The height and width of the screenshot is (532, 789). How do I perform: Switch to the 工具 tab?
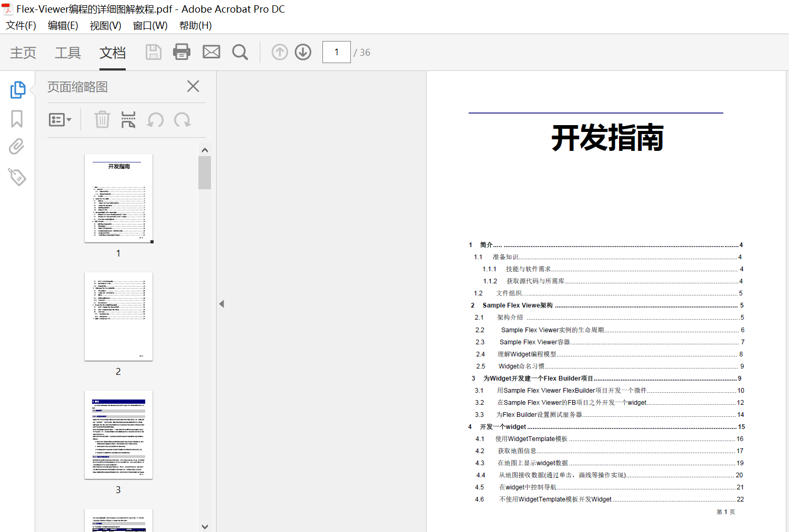pyautogui.click(x=68, y=53)
